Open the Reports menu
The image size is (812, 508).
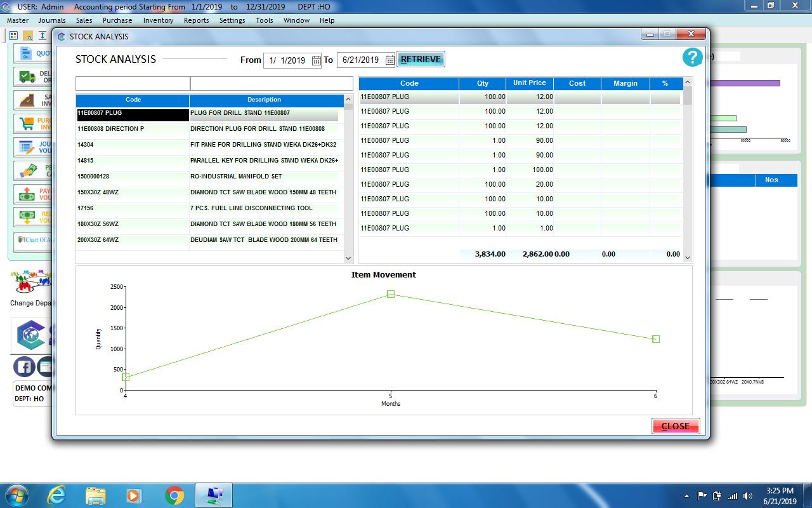point(196,20)
